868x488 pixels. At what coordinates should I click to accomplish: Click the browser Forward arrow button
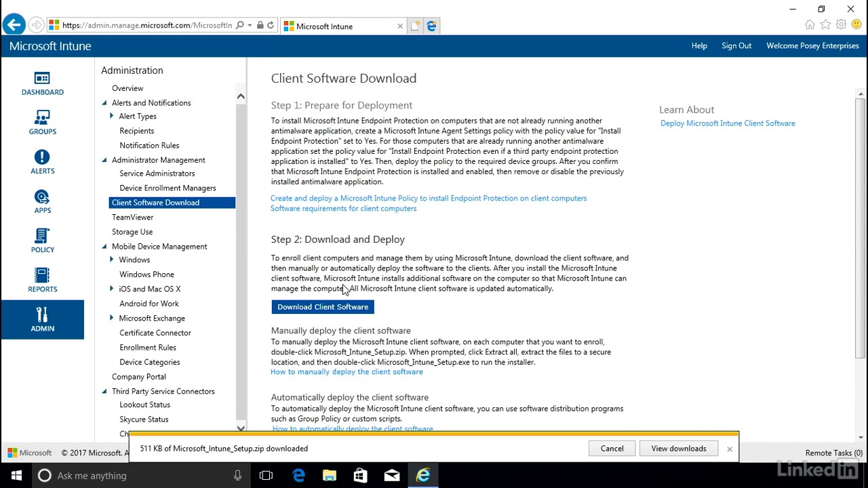(37, 26)
